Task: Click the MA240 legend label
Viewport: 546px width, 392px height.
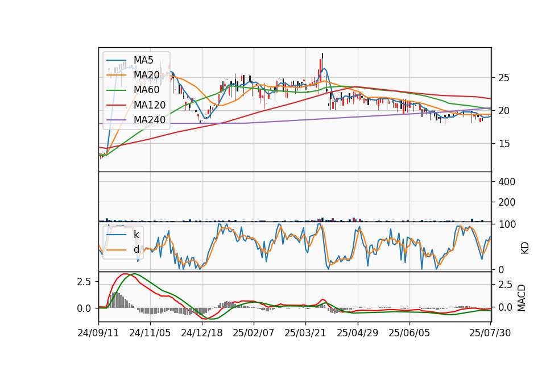Action: pos(150,120)
